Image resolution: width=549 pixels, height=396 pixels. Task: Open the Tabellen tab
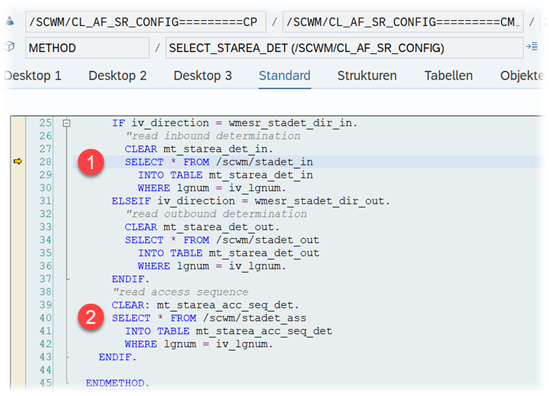point(449,76)
